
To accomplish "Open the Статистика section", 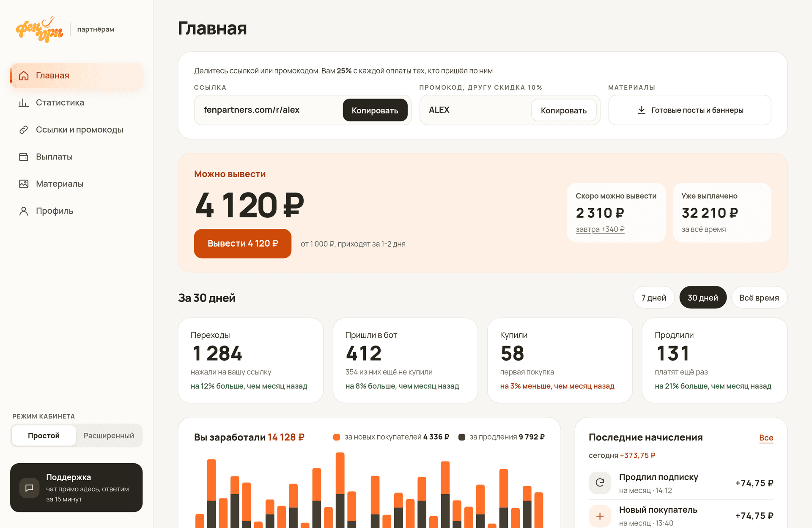I will coord(77,103).
